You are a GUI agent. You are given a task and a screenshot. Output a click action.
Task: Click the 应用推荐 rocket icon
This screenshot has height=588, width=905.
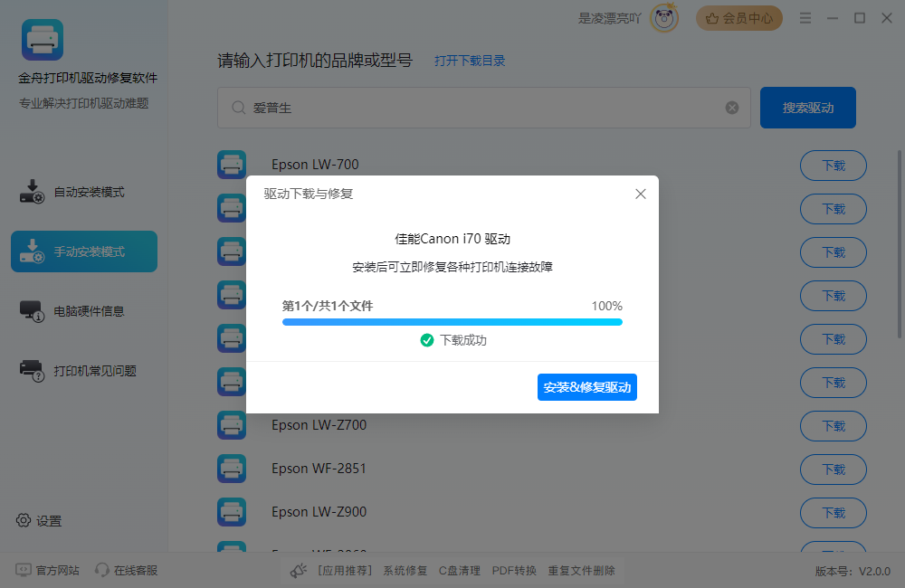299,571
